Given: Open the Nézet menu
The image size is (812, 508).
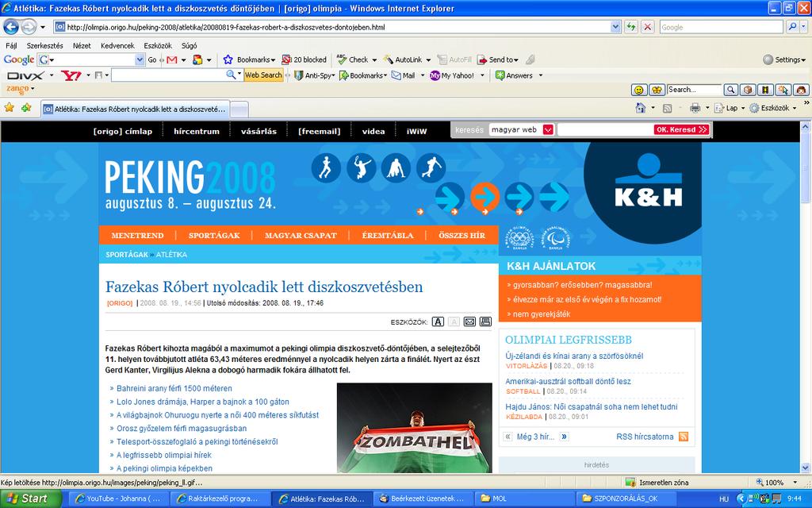Looking at the screenshot, I should click(x=82, y=45).
